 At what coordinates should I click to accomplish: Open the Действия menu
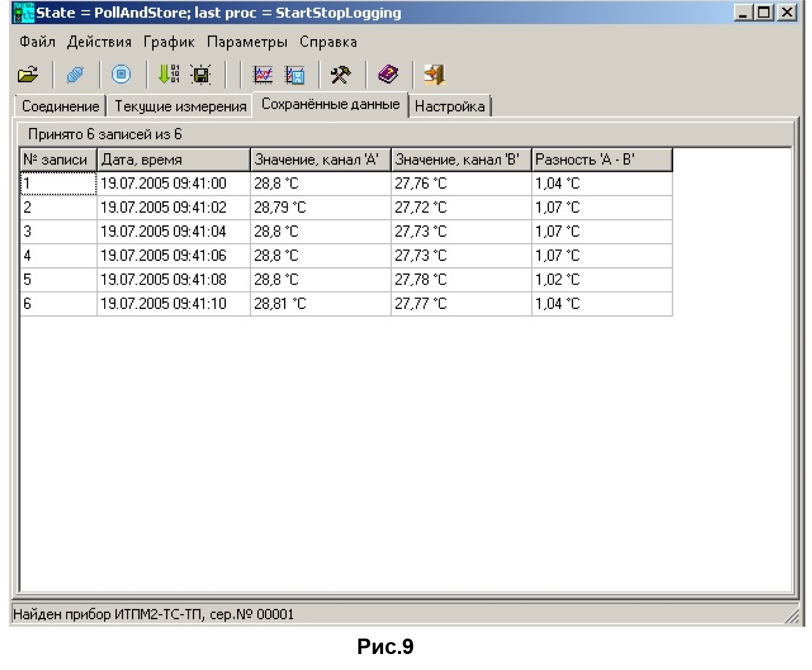[99, 42]
